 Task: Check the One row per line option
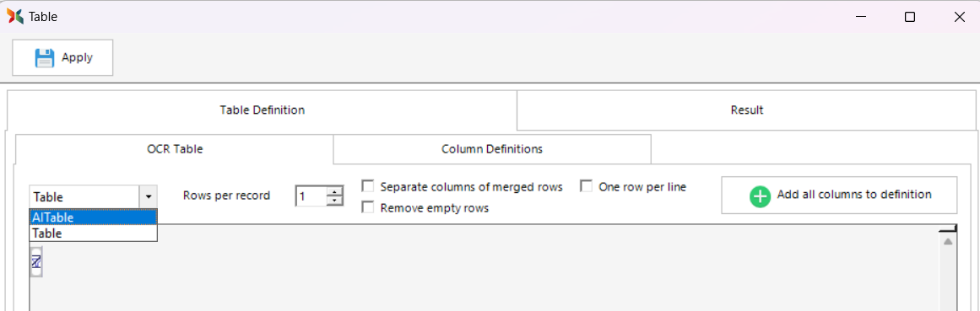(x=587, y=186)
